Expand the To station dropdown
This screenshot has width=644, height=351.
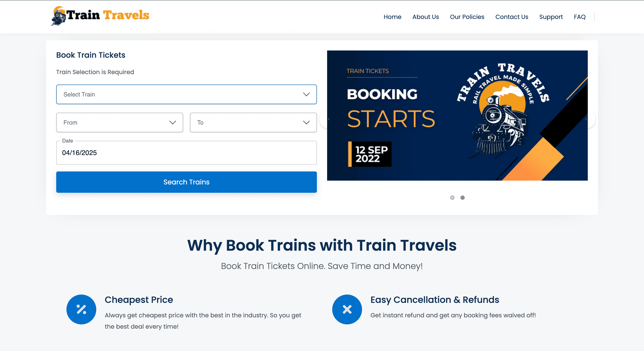(x=253, y=122)
